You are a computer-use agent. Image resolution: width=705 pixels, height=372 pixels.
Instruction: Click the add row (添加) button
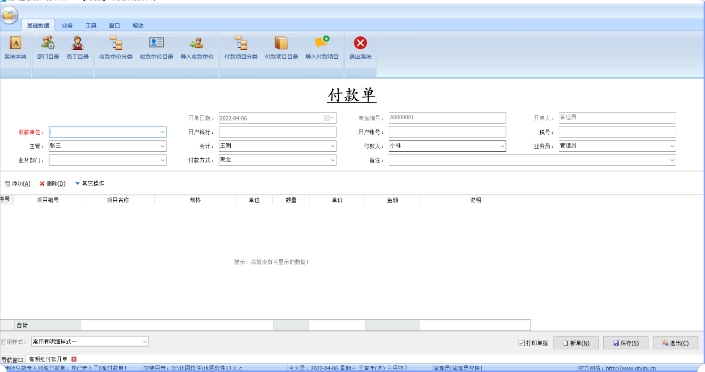(17, 184)
